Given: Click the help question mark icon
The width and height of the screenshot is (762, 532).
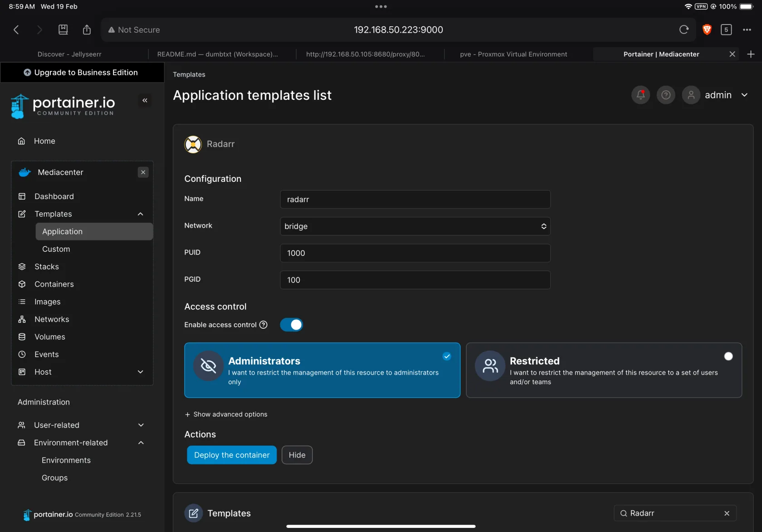Looking at the screenshot, I should tap(666, 95).
